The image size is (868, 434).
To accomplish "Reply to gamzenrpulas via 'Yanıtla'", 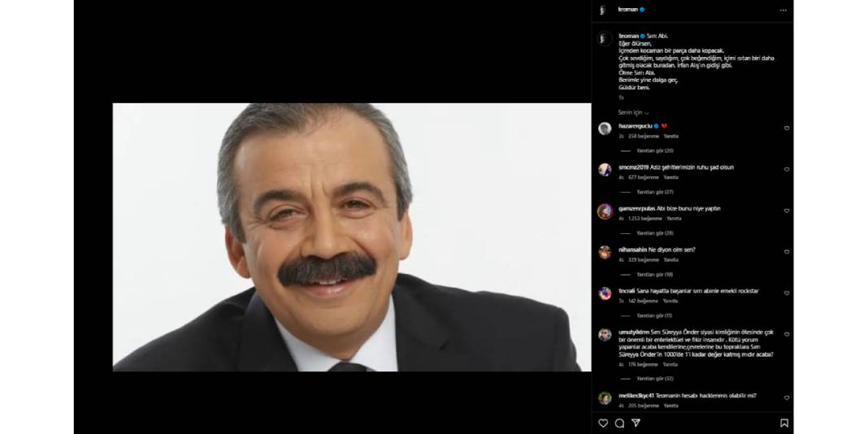I will coord(674,219).
